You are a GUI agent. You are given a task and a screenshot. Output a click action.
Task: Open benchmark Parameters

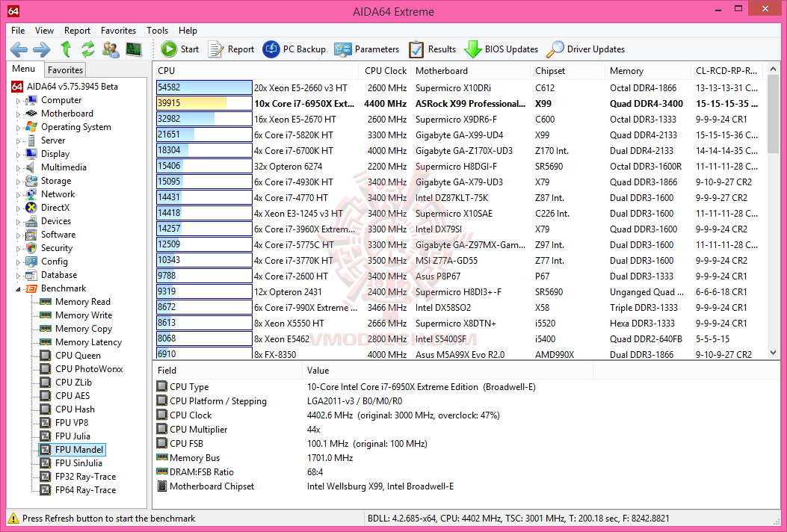point(367,49)
